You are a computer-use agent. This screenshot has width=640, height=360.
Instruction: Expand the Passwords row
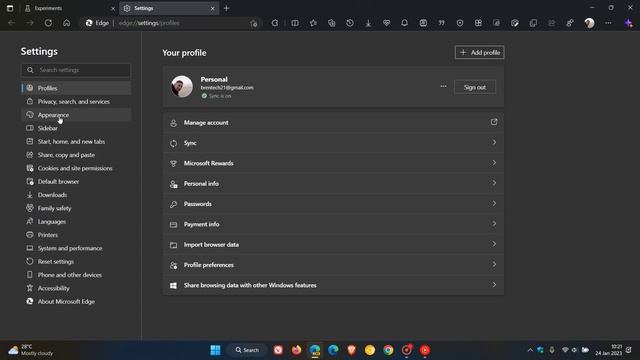(333, 204)
